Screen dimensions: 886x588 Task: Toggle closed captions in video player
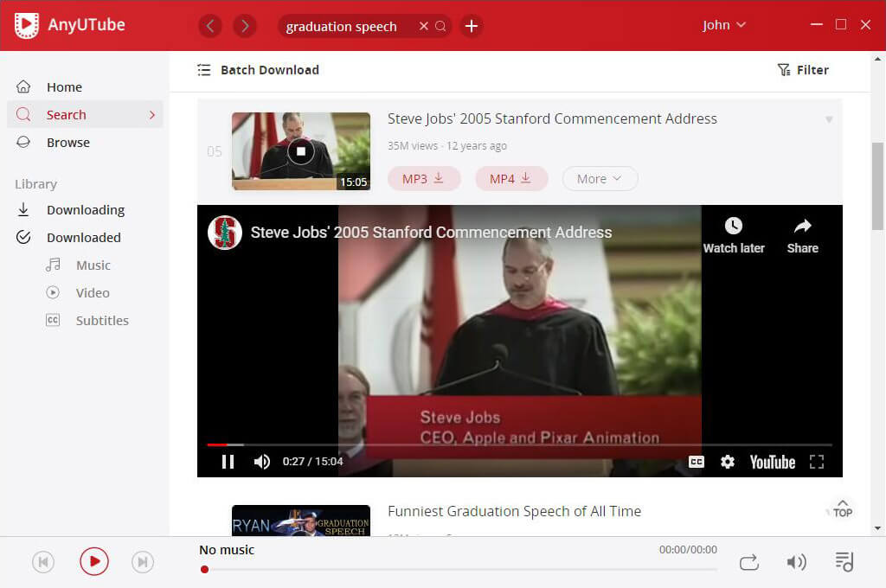(696, 462)
